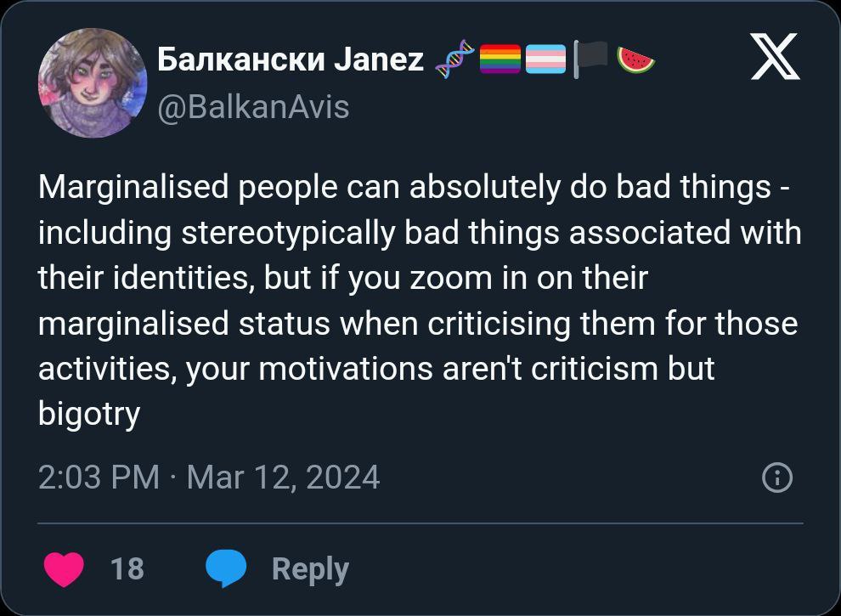View the 18 likes count
This screenshot has height=616, width=841.
click(x=127, y=568)
